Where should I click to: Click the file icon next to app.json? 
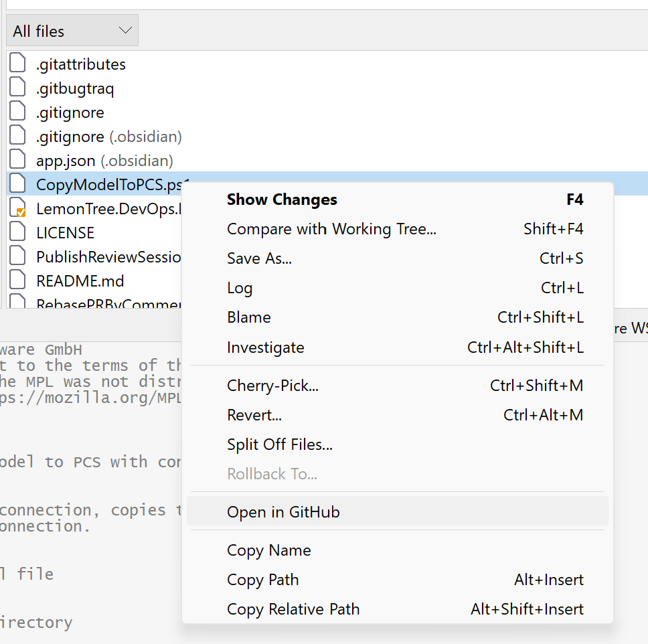pos(18,161)
